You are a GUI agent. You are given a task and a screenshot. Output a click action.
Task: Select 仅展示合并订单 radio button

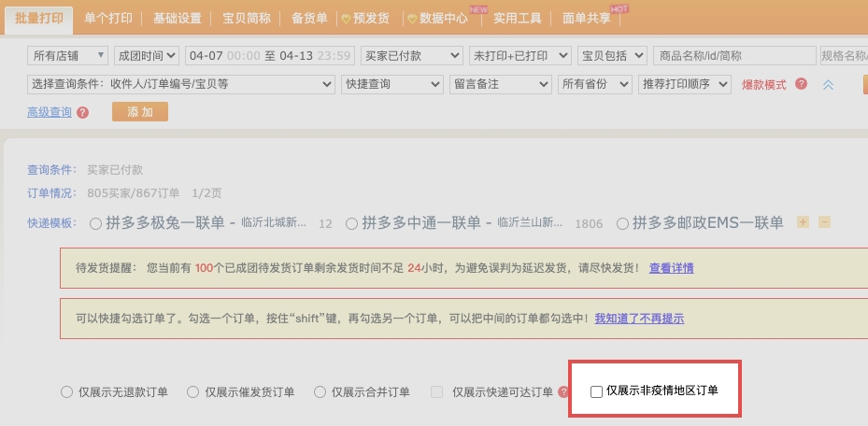coord(320,392)
